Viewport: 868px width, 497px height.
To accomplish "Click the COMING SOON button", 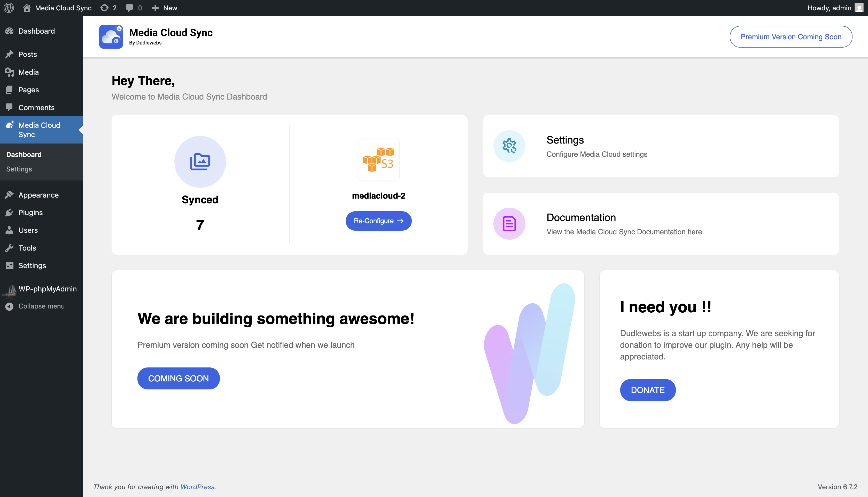I will point(178,378).
